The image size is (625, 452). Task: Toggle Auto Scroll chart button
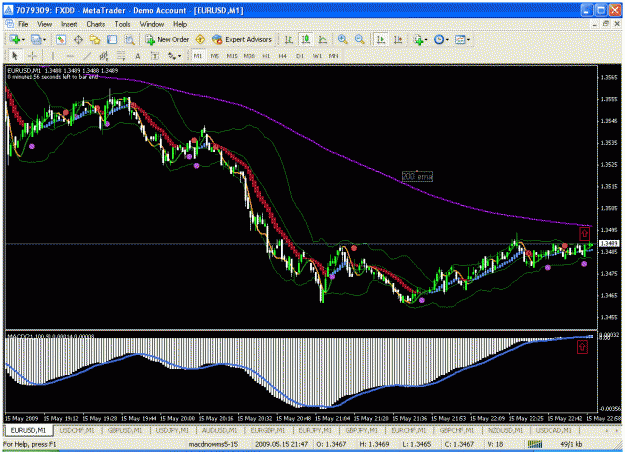coord(381,39)
